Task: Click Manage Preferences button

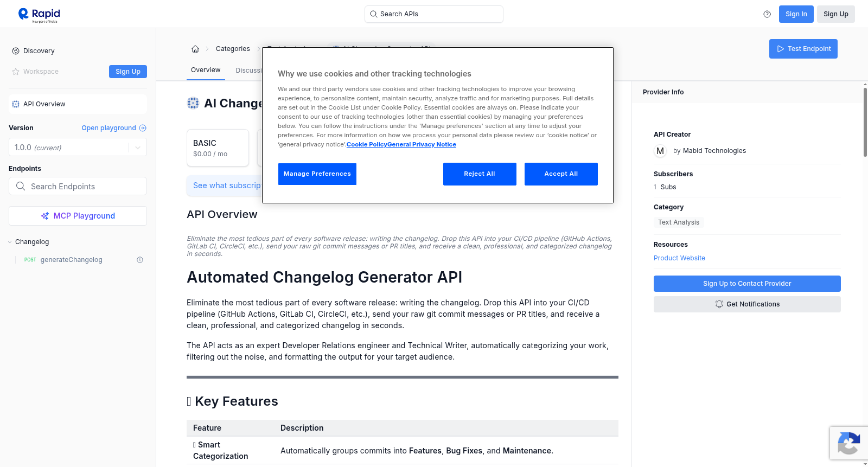Action: [317, 174]
